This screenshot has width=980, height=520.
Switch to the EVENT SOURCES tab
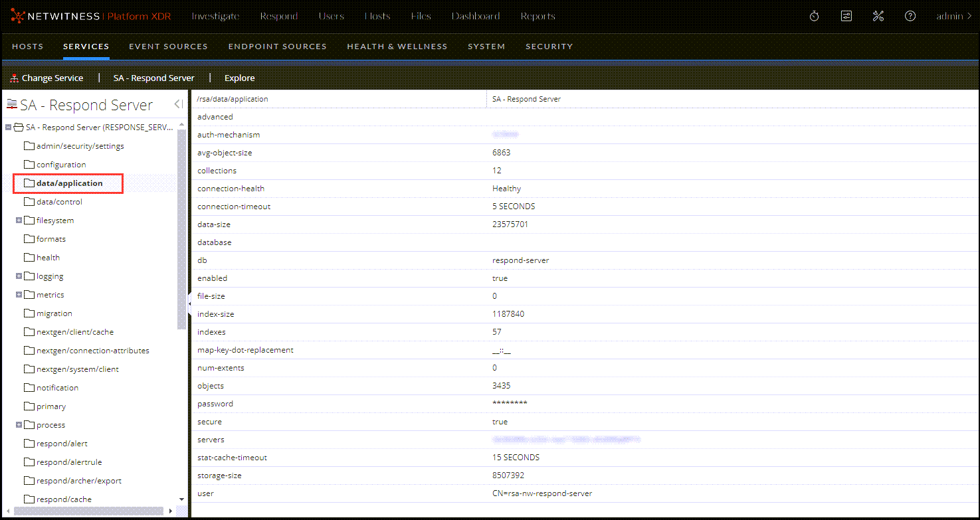pos(168,46)
